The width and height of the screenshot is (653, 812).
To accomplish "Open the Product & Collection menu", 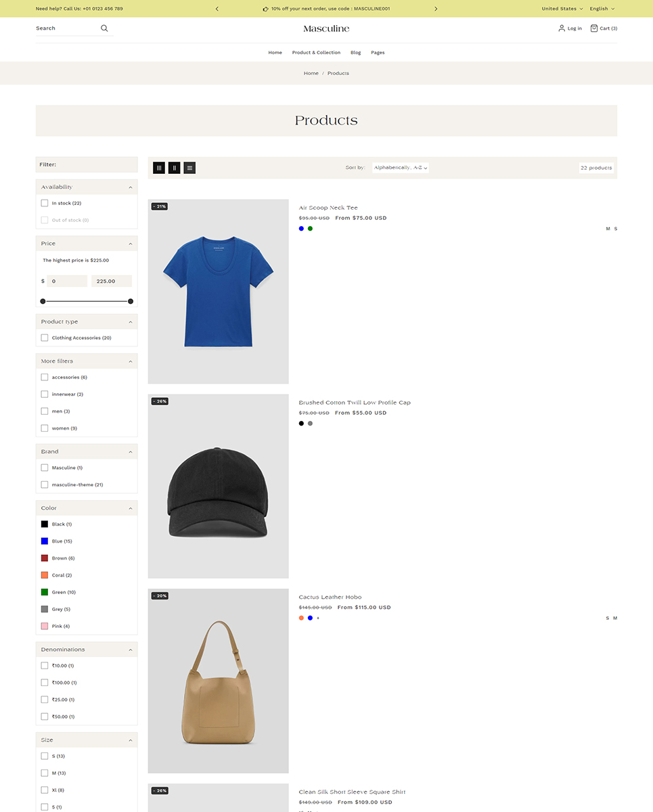I will (x=316, y=53).
